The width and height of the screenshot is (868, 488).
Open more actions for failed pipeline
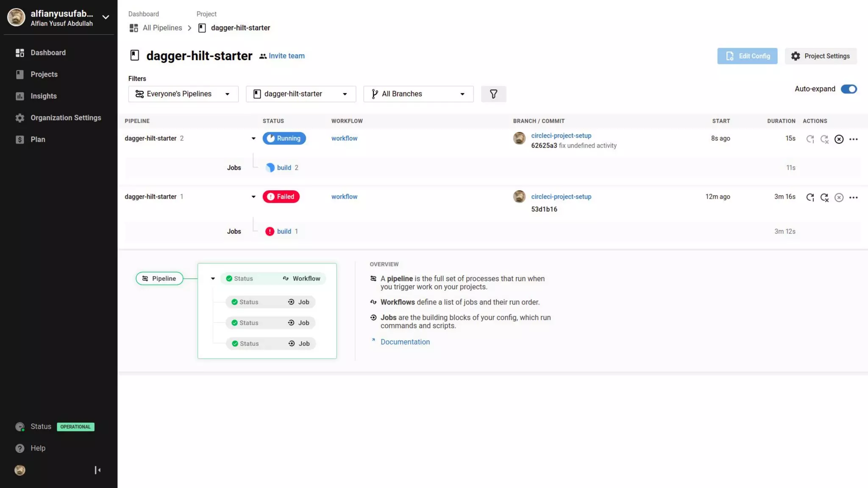[x=854, y=197]
